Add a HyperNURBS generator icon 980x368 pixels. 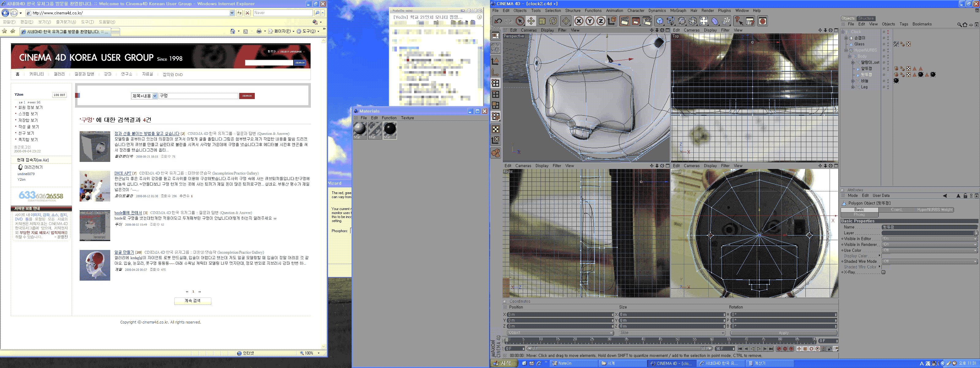tap(682, 21)
